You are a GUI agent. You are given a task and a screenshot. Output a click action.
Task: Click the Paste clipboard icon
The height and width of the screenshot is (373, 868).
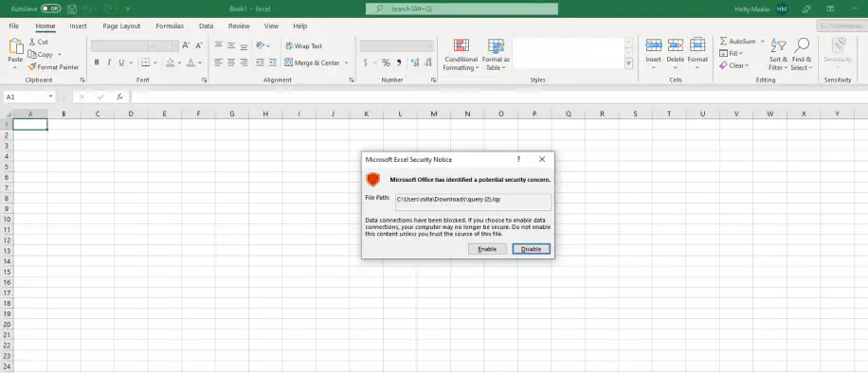[x=15, y=46]
